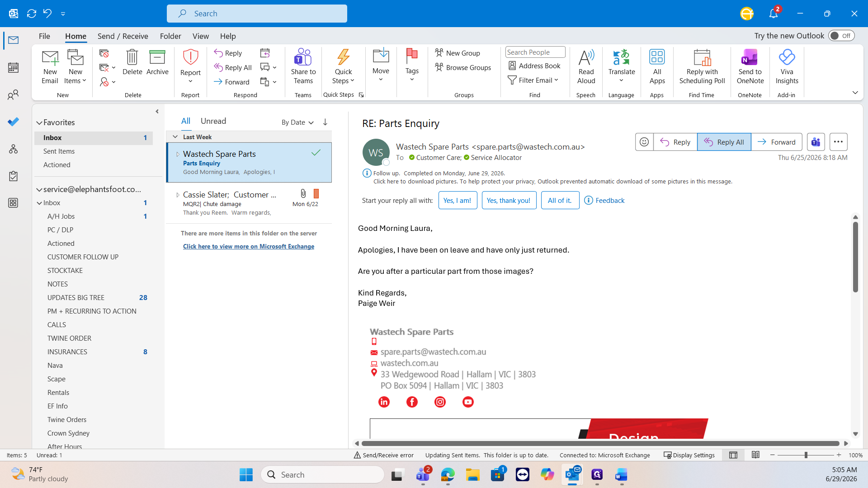Click the zoom in plus button
The width and height of the screenshot is (868, 488).
(x=839, y=455)
